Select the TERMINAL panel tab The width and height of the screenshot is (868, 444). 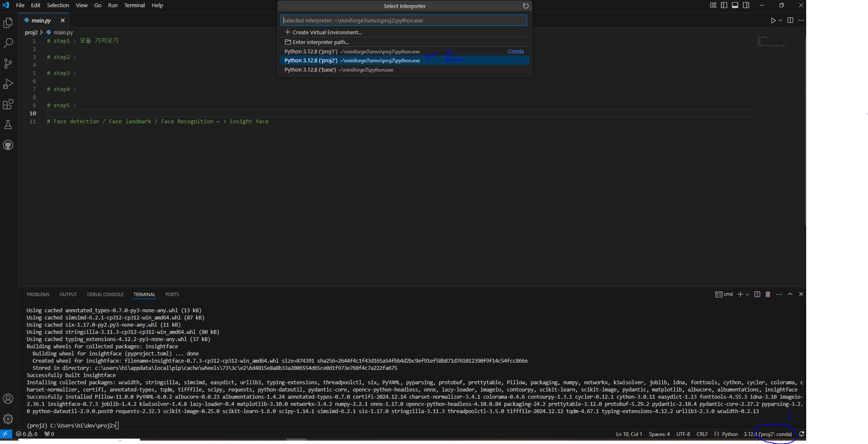[144, 294]
